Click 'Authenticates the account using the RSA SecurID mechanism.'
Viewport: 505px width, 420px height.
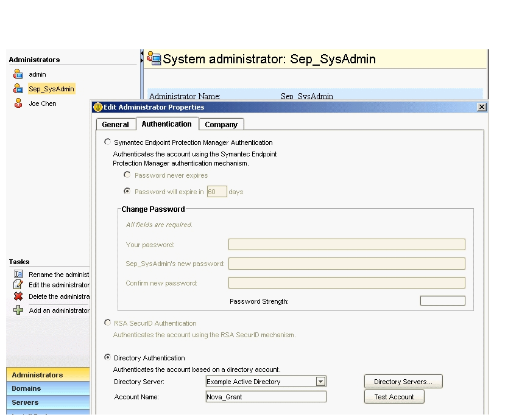(204, 335)
